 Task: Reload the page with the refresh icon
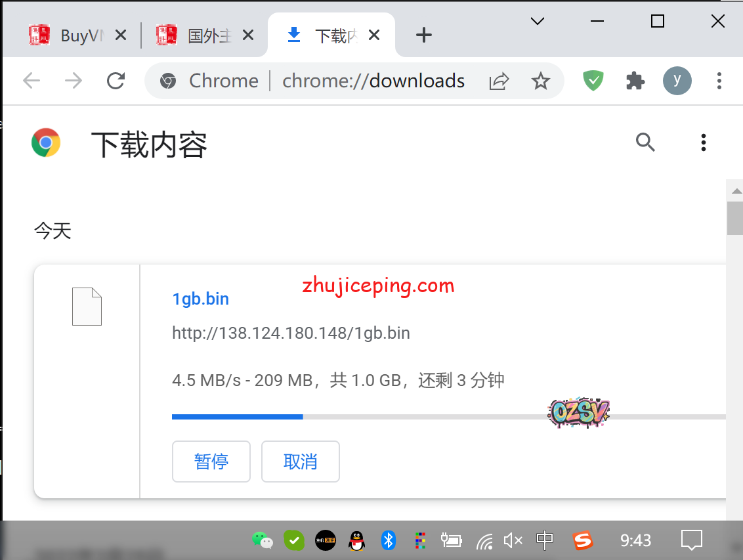(x=116, y=81)
